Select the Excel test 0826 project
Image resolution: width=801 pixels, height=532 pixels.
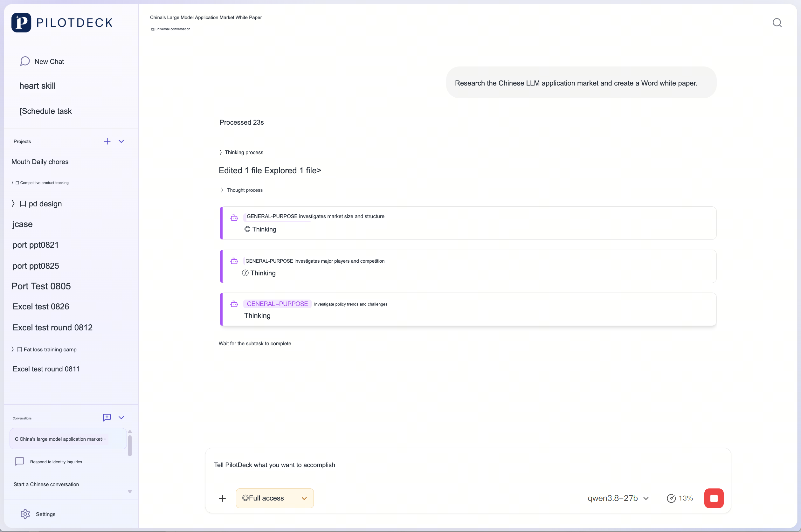tap(41, 306)
